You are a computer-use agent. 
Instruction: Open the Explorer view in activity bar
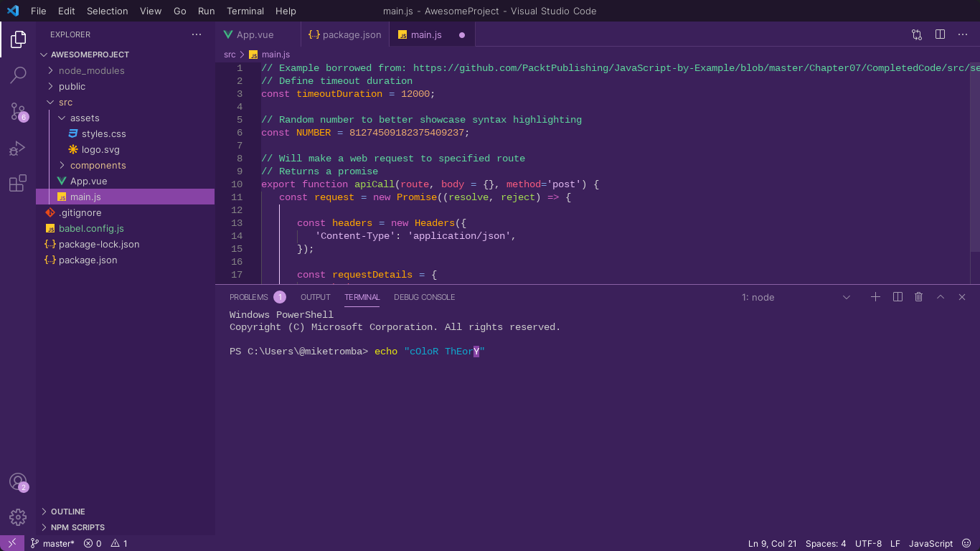coord(18,39)
